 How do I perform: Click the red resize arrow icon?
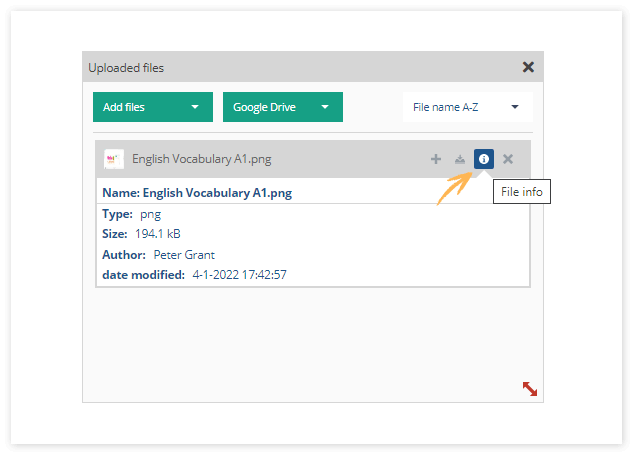point(530,389)
